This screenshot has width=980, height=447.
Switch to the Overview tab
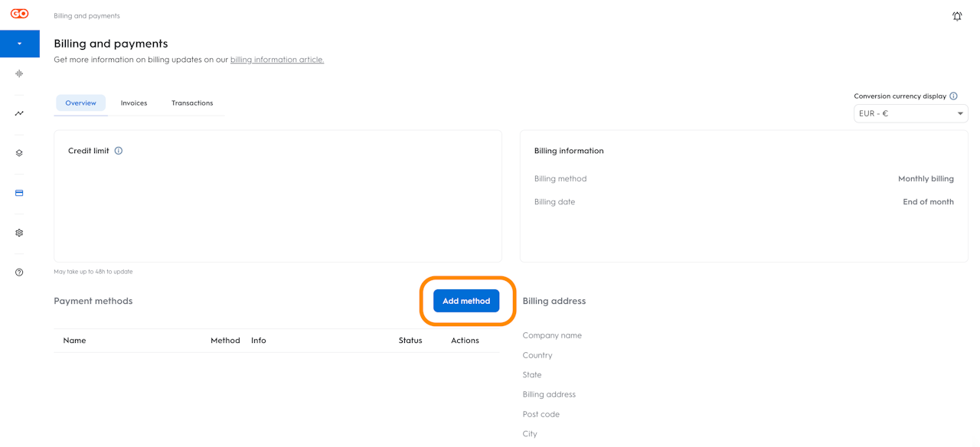(80, 103)
